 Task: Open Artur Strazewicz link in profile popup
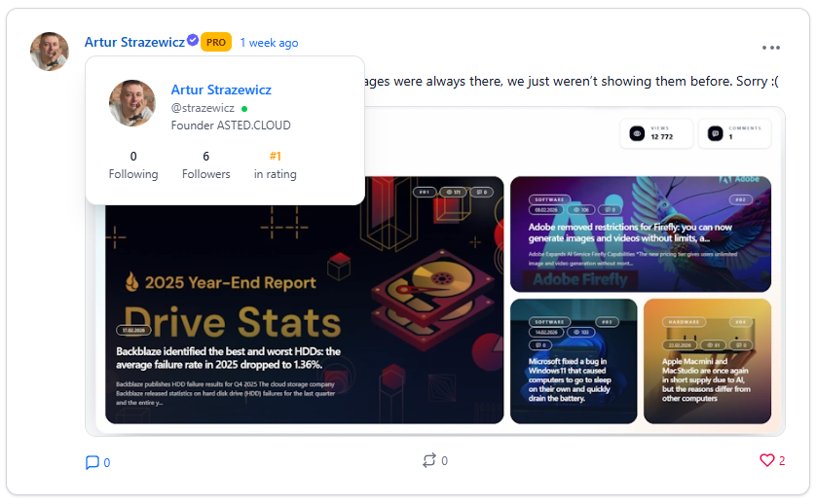click(221, 90)
